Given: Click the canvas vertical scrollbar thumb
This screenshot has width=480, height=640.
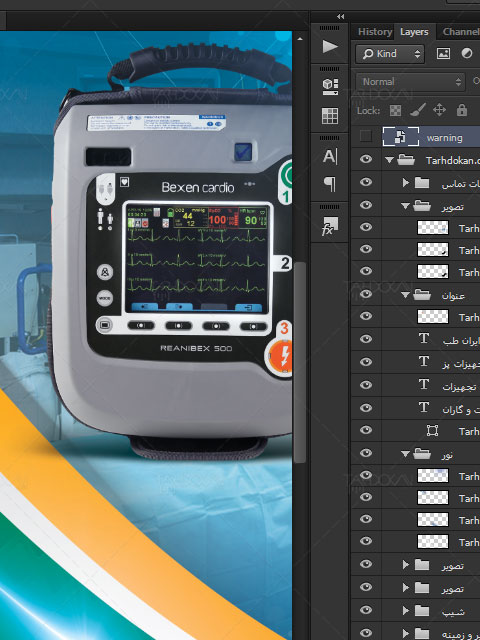Looking at the screenshot, I should [x=300, y=362].
